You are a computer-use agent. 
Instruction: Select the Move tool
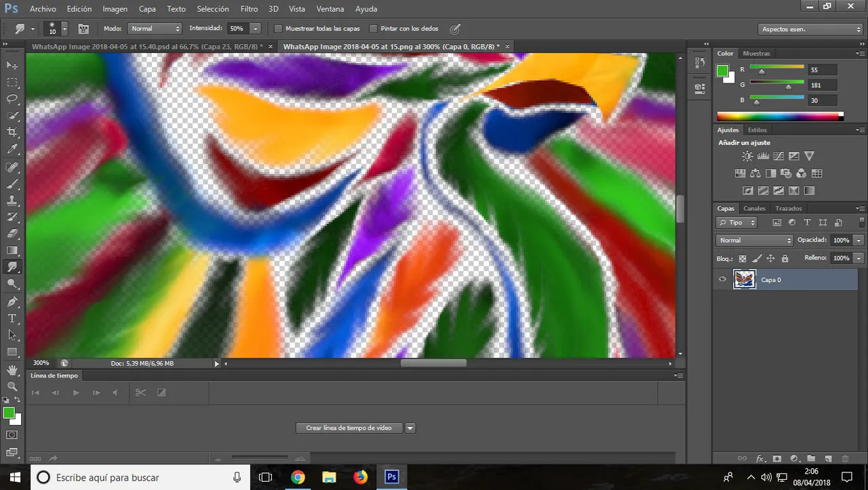(12, 65)
